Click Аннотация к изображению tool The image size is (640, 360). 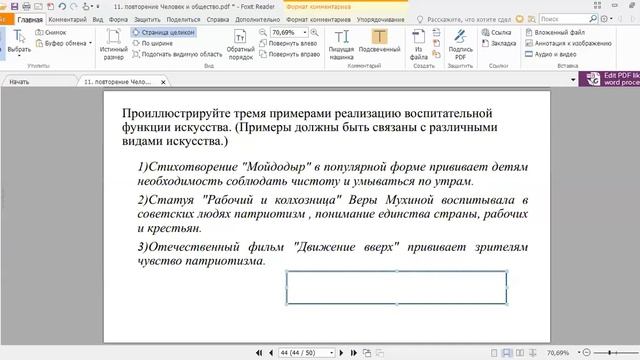569,43
